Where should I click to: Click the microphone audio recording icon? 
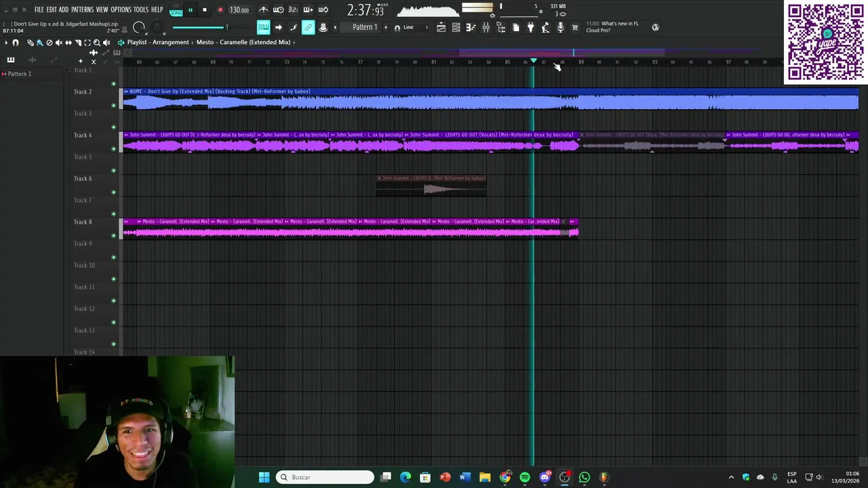coord(560,27)
